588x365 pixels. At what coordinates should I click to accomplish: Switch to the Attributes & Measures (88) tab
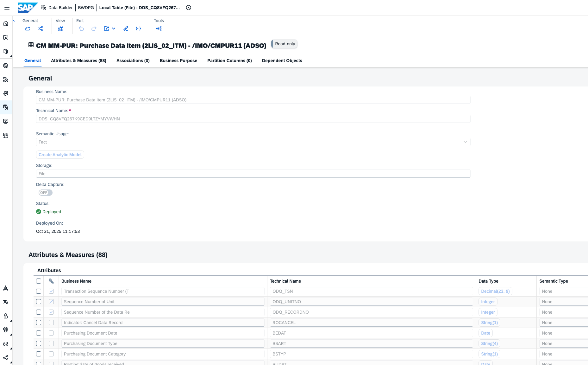tap(78, 61)
